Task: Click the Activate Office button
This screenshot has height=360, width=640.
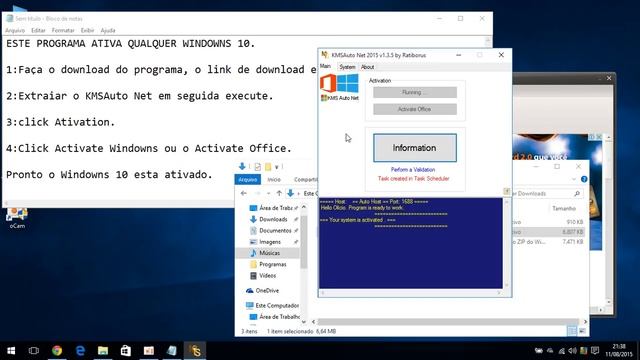Action: pyautogui.click(x=415, y=109)
